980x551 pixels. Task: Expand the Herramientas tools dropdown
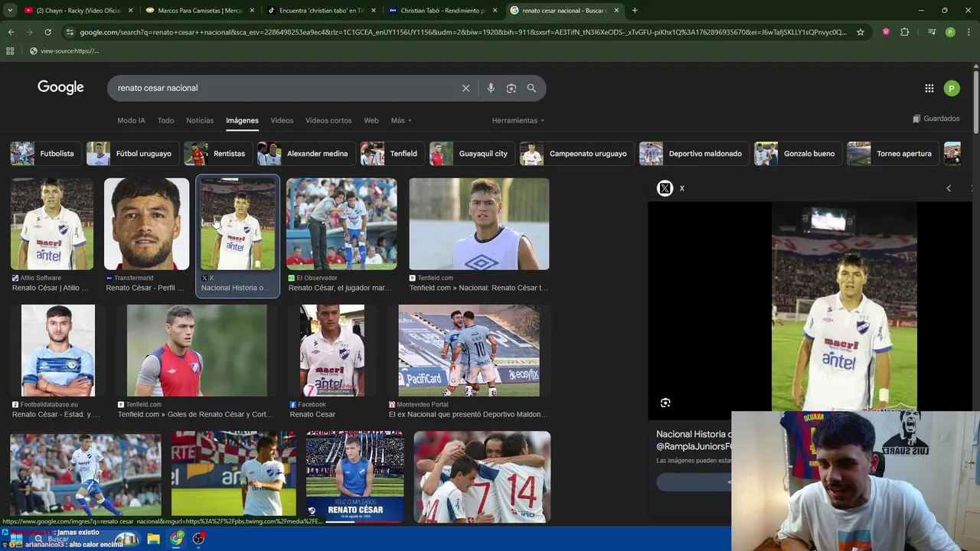pyautogui.click(x=518, y=120)
